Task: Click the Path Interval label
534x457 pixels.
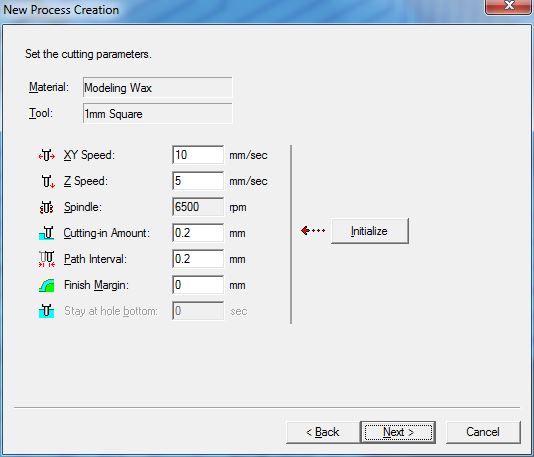Action: coord(95,259)
